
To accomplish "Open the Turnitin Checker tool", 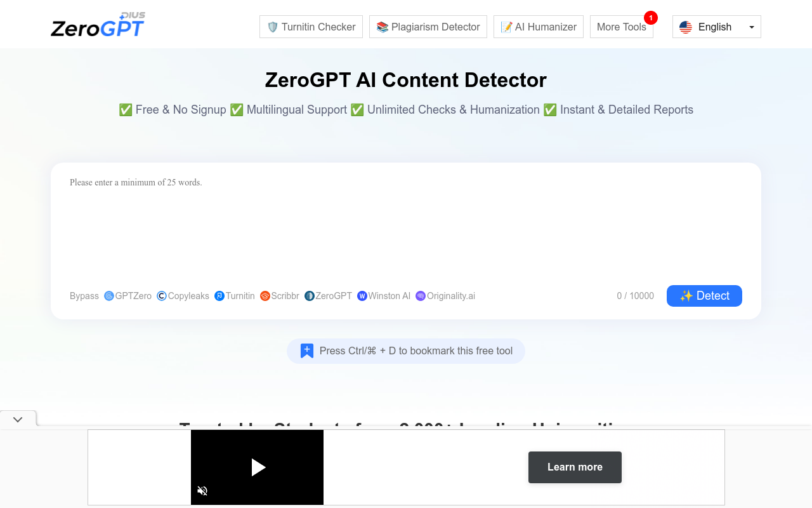I will click(311, 27).
